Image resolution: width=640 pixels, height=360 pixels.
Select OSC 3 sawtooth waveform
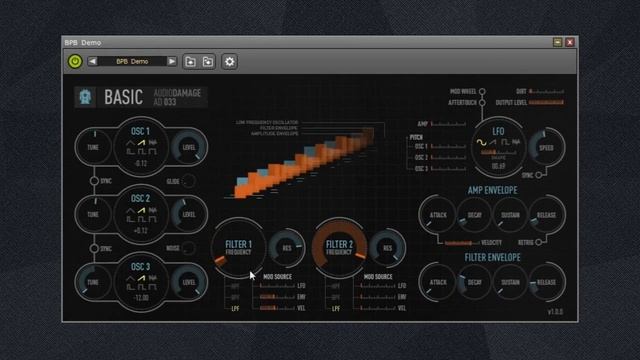click(x=141, y=278)
